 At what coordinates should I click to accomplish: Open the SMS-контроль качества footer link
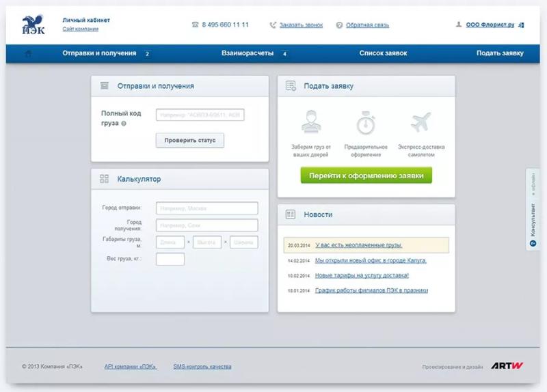tap(202, 367)
